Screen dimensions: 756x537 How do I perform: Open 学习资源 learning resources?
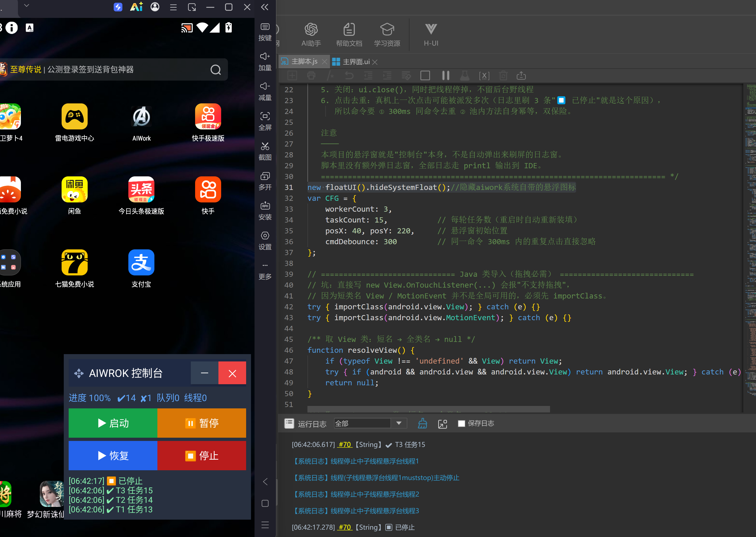click(387, 35)
